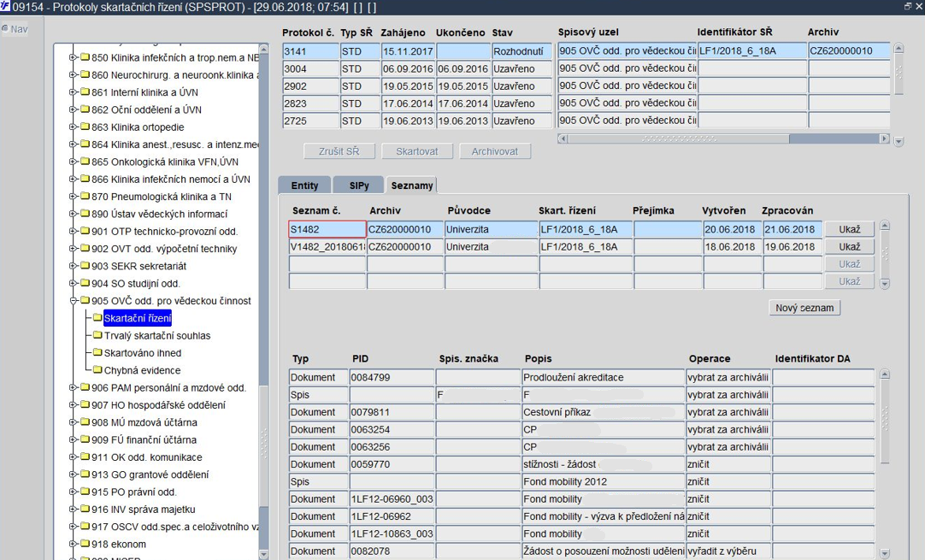
Task: Click the Trvalý skartační souhlas folder icon
Action: pyautogui.click(x=97, y=336)
